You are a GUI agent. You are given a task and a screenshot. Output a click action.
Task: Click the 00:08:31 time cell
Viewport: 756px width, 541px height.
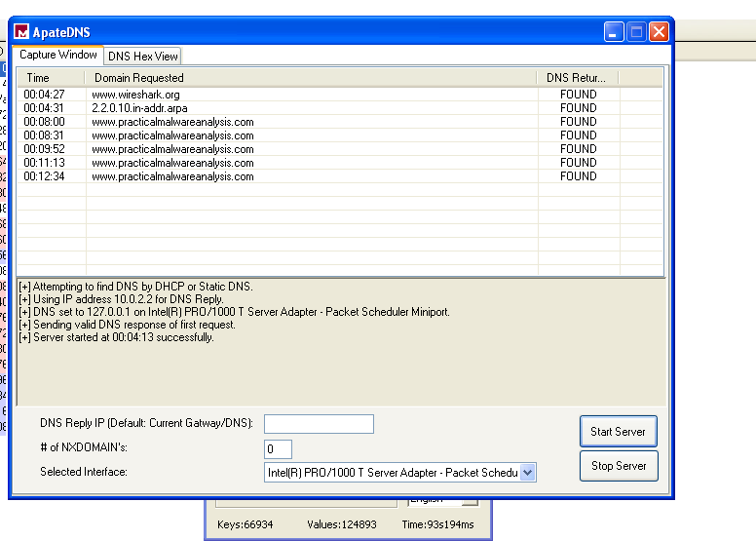click(44, 135)
